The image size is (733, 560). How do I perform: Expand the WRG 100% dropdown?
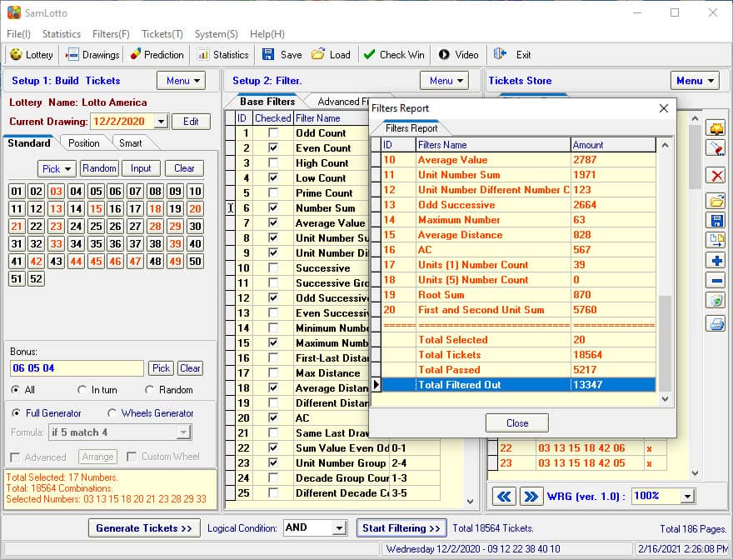pos(688,497)
